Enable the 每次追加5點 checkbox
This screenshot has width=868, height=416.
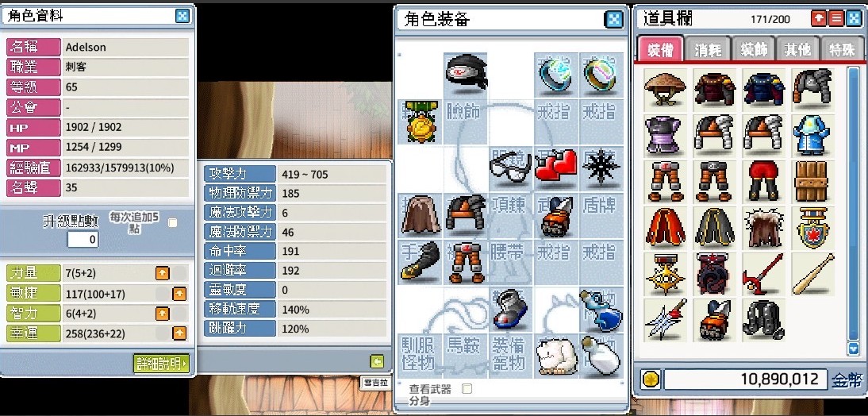(173, 222)
